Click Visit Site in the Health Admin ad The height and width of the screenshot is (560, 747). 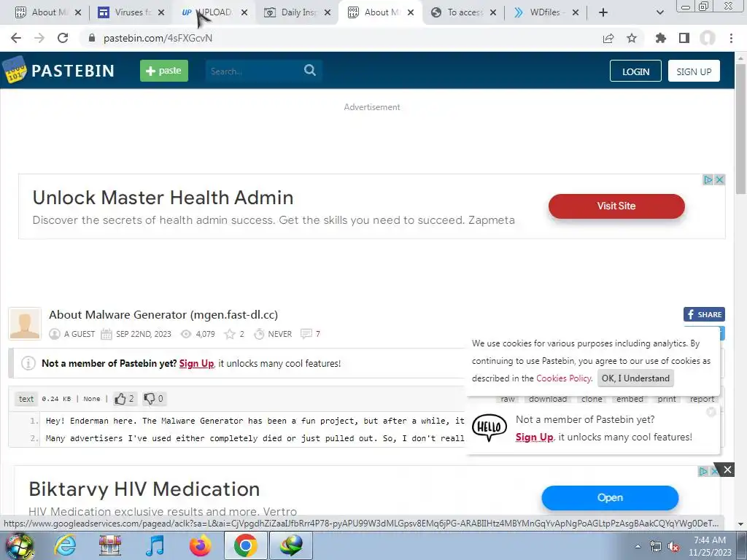616,206
